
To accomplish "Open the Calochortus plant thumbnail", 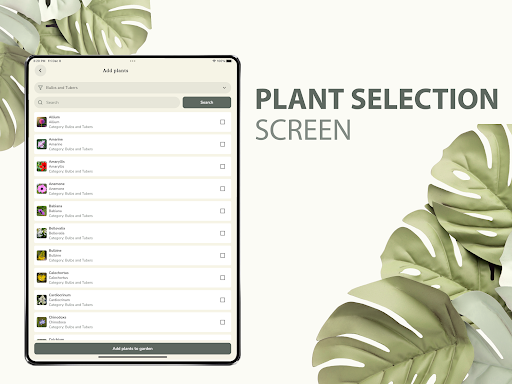I will coord(42,278).
